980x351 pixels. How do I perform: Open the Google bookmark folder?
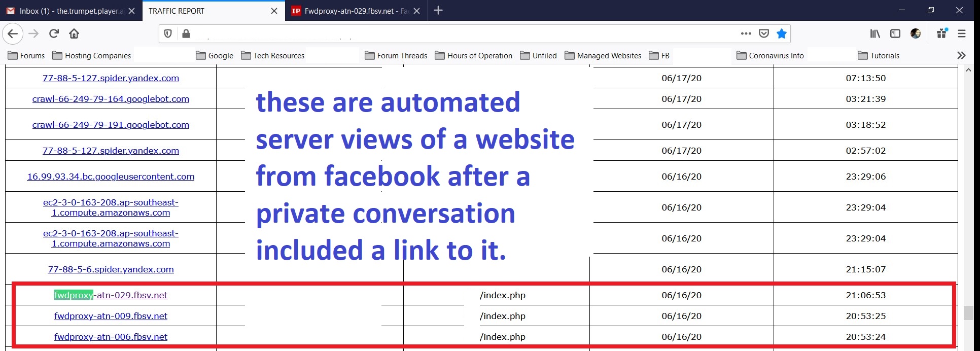pyautogui.click(x=215, y=55)
